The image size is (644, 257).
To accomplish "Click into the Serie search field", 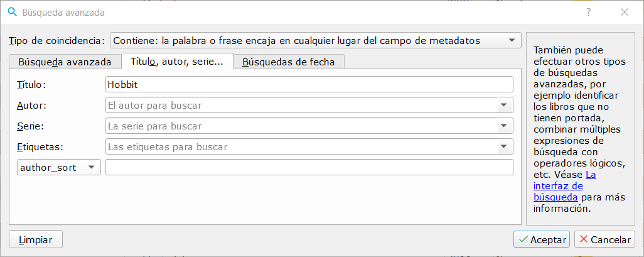I will [301, 126].
